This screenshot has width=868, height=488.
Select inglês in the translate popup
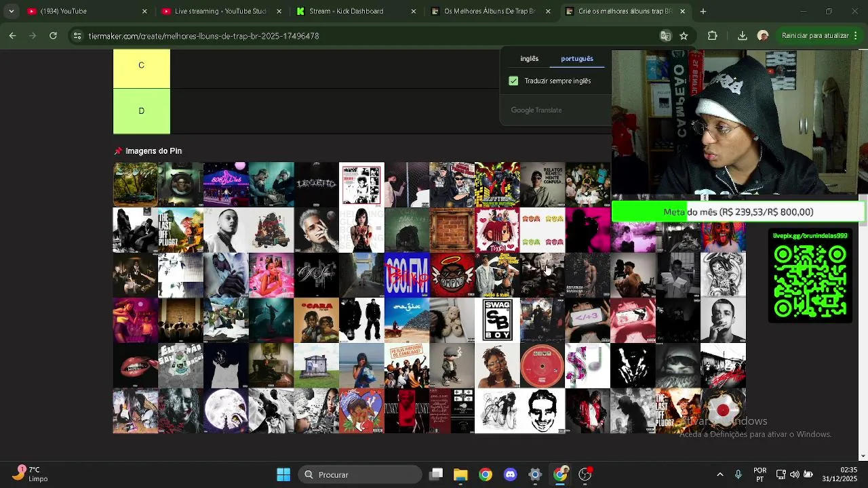530,59
